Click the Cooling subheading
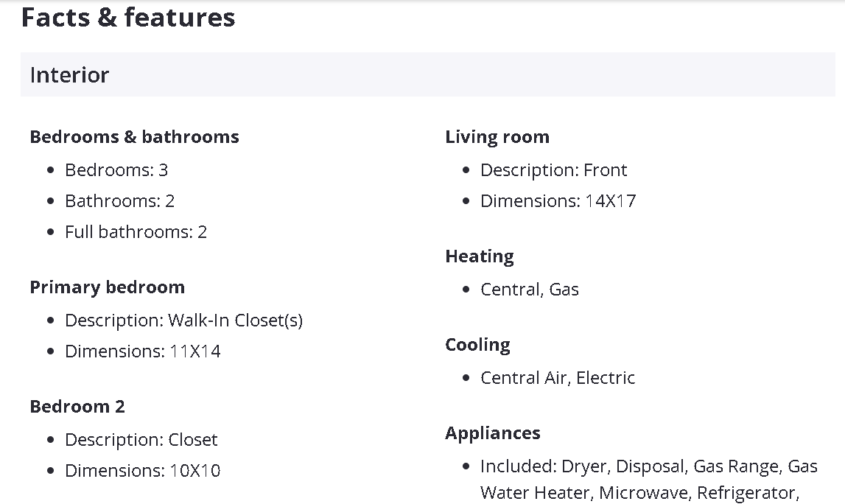 point(477,345)
